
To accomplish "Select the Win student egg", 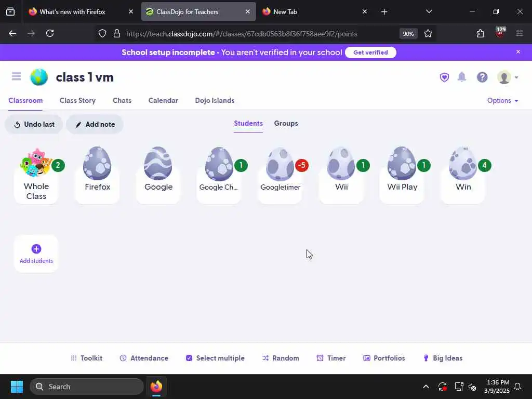I will click(x=463, y=176).
